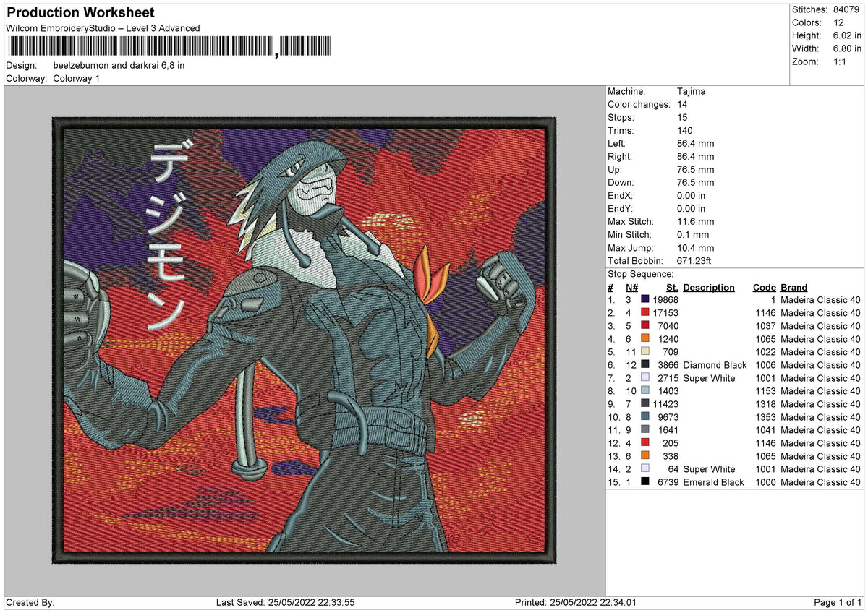Click the navy blue swatch in stop 1

click(644, 300)
